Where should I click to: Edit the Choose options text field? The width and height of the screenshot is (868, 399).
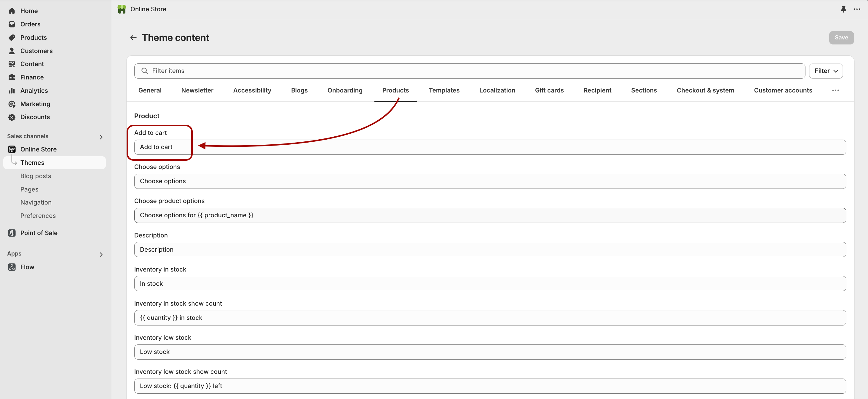tap(490, 181)
